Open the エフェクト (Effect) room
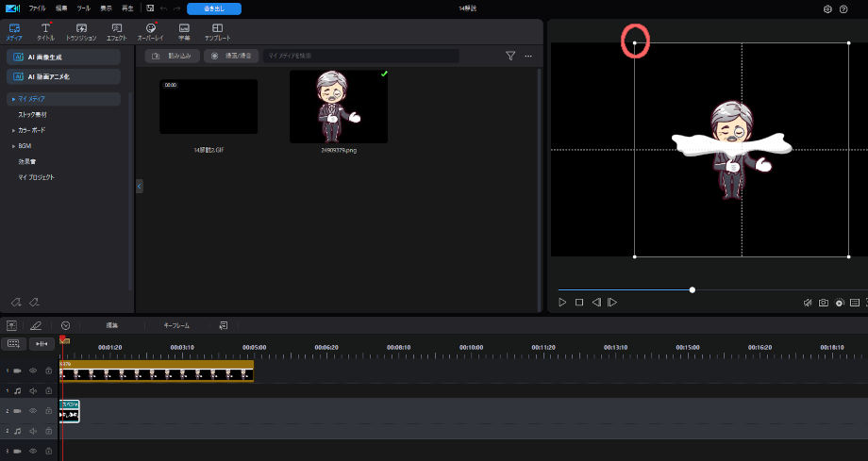The height and width of the screenshot is (461, 868). click(x=116, y=31)
